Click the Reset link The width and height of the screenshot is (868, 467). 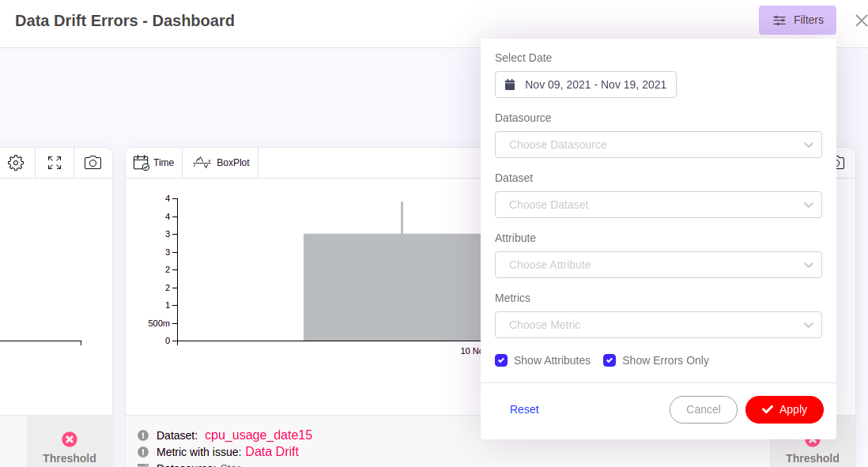524,409
